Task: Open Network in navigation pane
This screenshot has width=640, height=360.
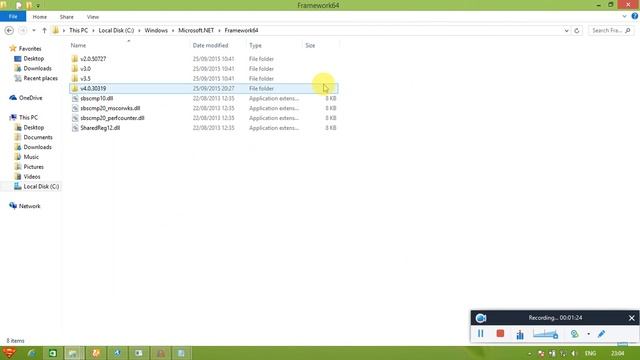Action: point(29,206)
